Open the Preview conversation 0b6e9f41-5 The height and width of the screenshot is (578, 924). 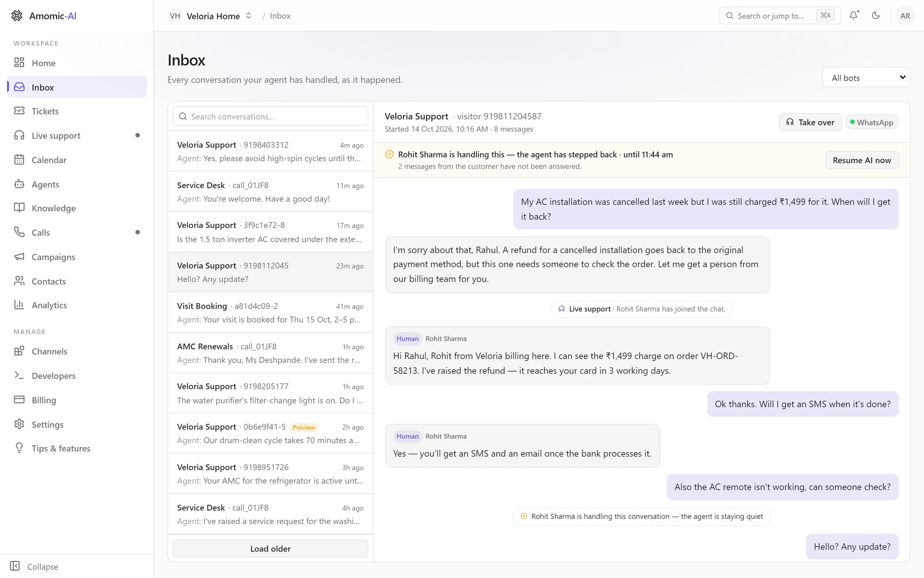coord(270,433)
